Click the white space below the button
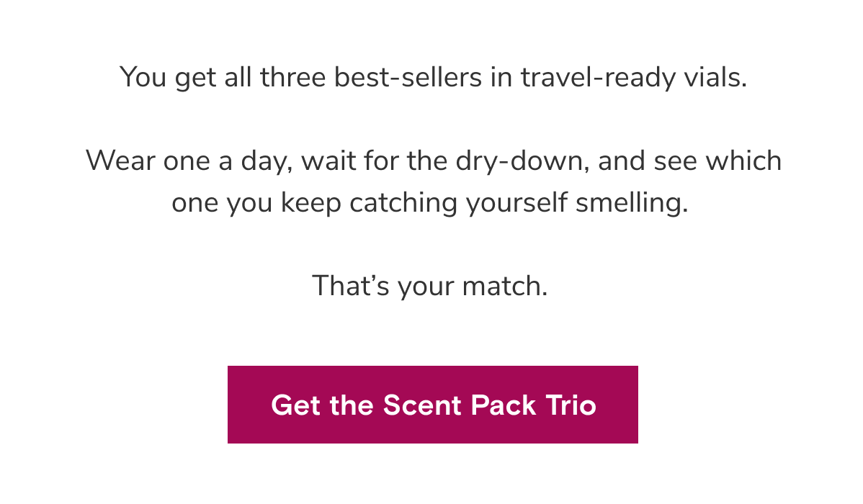This screenshot has height=504, width=863. 432,475
